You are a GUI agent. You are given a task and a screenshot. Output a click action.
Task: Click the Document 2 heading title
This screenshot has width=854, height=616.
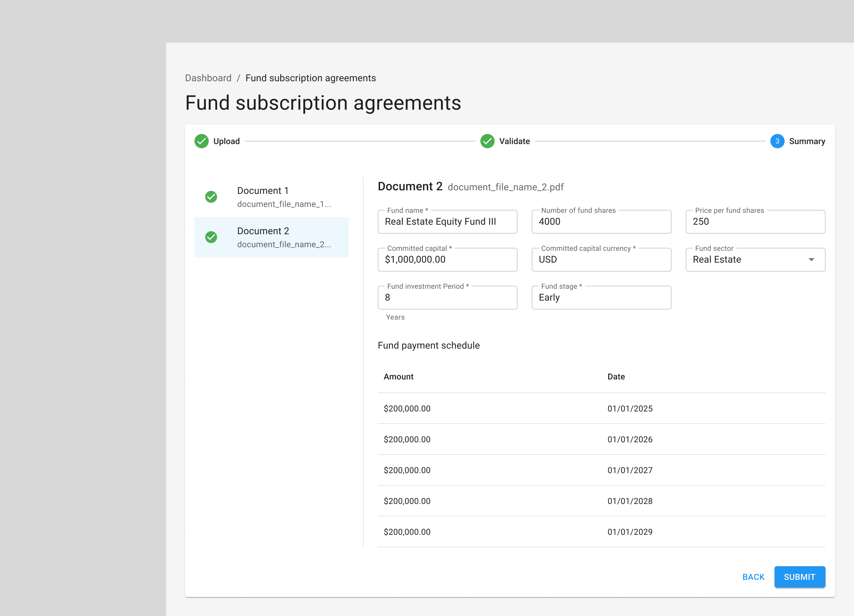click(410, 186)
